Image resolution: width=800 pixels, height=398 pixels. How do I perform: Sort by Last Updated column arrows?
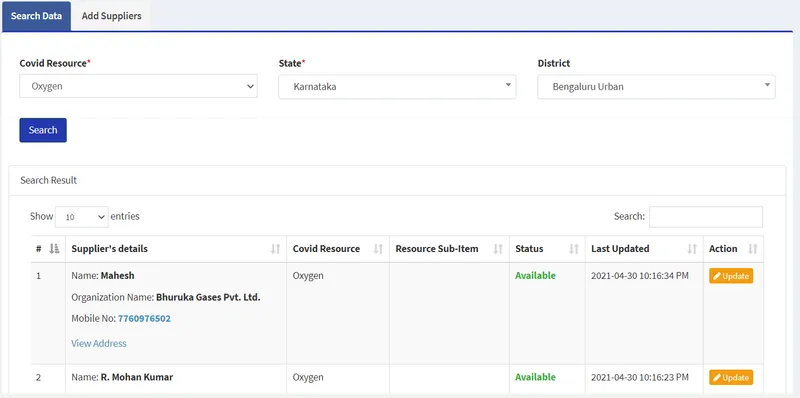click(x=692, y=249)
